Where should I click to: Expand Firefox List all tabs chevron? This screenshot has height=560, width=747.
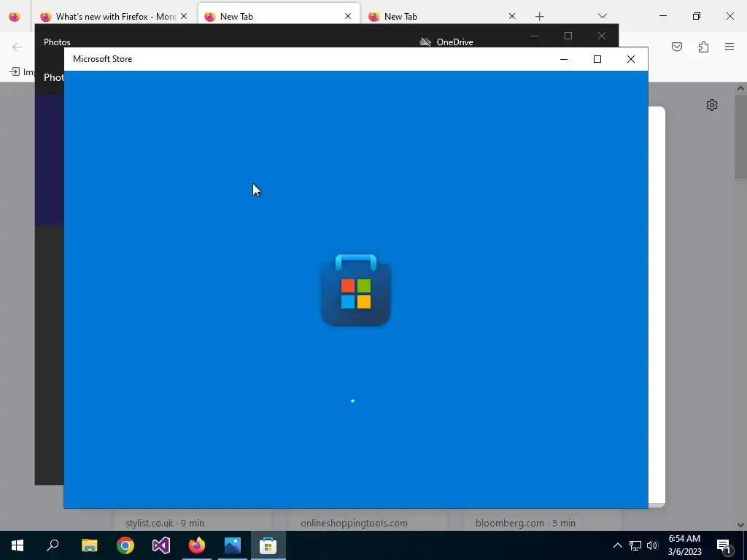[602, 16]
